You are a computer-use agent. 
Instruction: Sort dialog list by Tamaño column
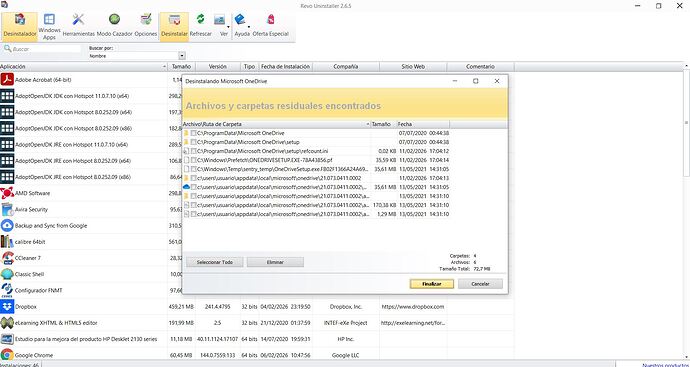click(383, 125)
